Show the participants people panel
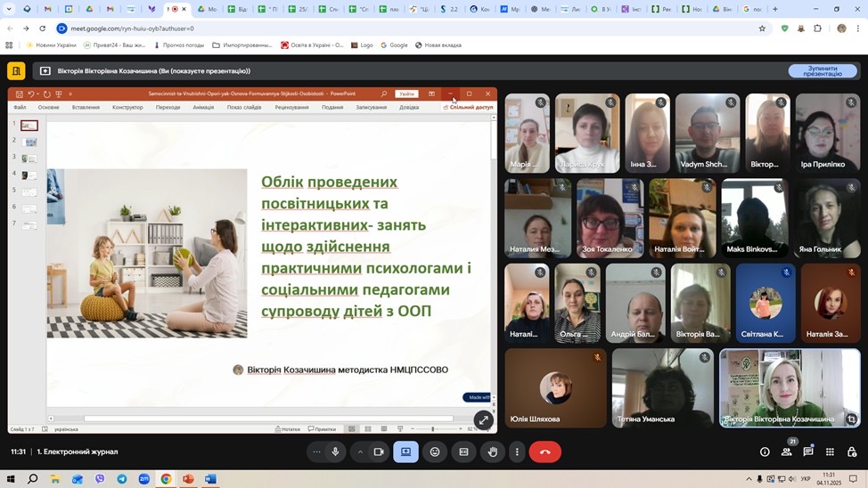The height and width of the screenshot is (488, 868). pos(786,451)
